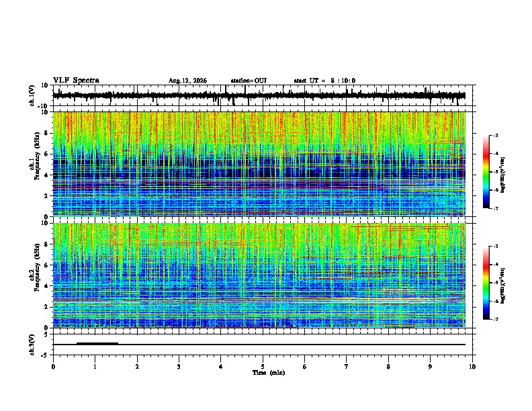The image size is (532, 411).
Task: Select the date label "Aug.12, 2026"
Action: pos(187,81)
